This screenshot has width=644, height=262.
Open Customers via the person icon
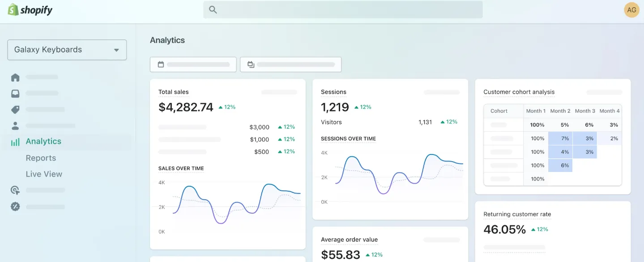click(x=15, y=125)
